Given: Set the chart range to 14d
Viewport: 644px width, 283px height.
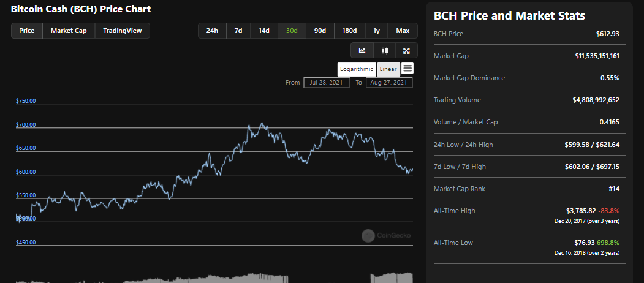Looking at the screenshot, I should (263, 31).
